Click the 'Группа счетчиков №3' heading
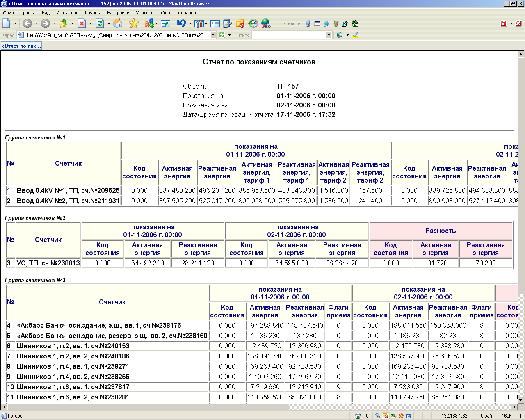The image size is (525, 420). point(35,281)
